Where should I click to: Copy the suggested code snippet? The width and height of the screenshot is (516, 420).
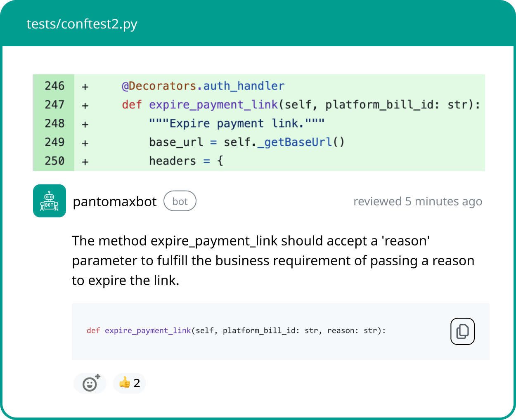[x=462, y=331]
